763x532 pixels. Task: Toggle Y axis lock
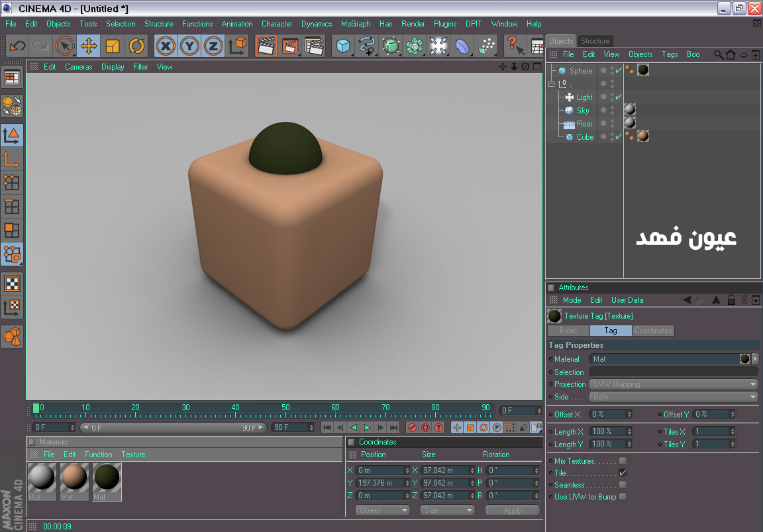tap(189, 46)
